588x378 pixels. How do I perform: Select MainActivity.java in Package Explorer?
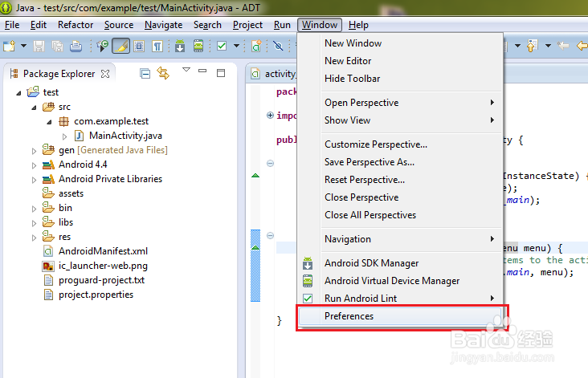pos(125,136)
